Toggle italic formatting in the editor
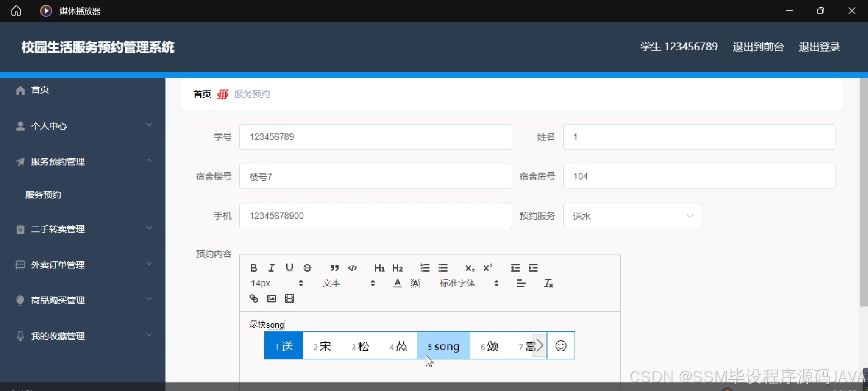This screenshot has width=868, height=391. pyautogui.click(x=272, y=268)
